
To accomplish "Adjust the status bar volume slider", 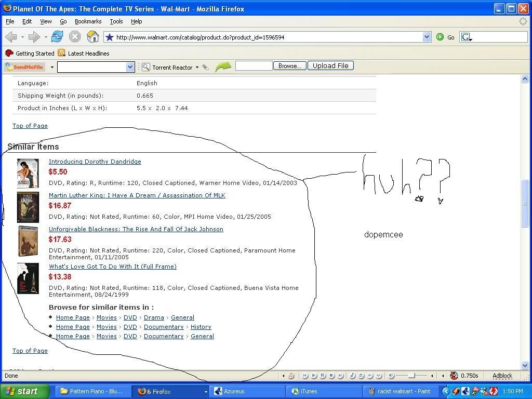I will pos(411,376).
